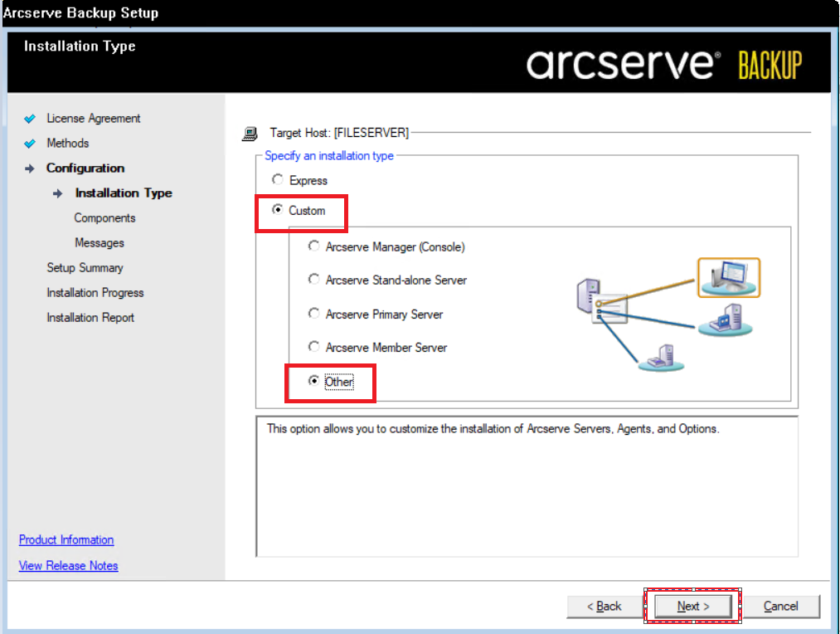Click the Installation Report step

click(x=90, y=317)
